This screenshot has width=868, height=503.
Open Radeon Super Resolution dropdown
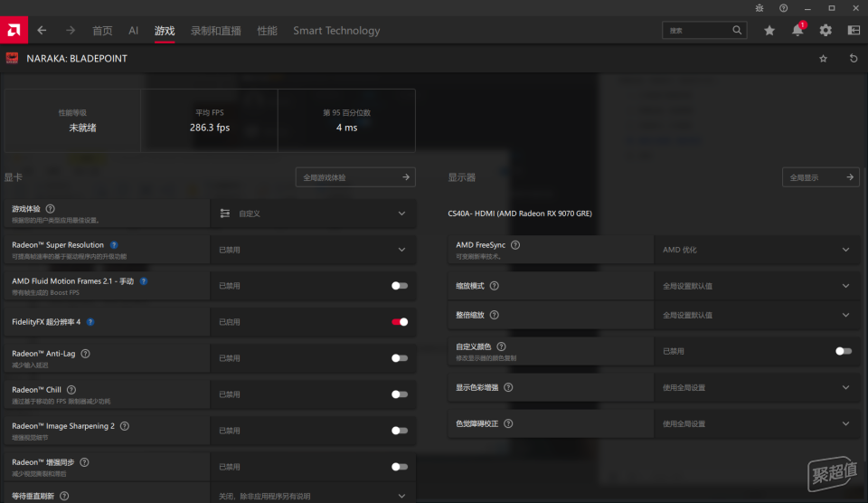coord(313,250)
